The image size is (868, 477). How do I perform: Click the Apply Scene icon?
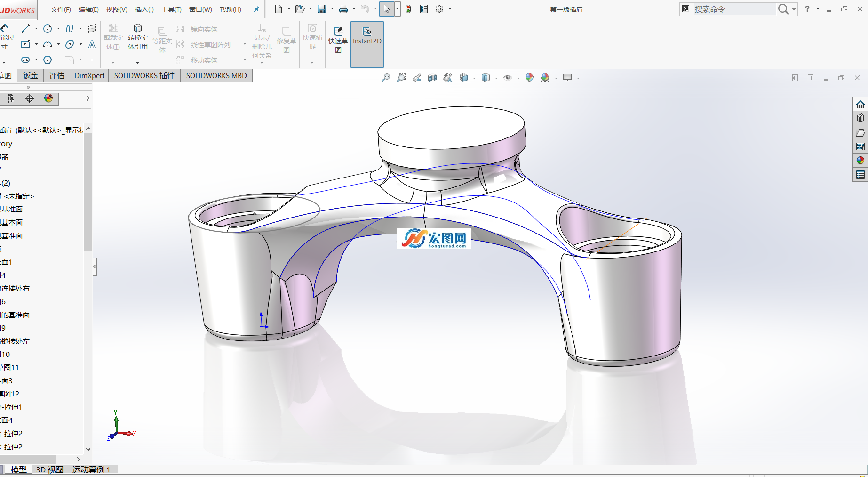coord(545,78)
